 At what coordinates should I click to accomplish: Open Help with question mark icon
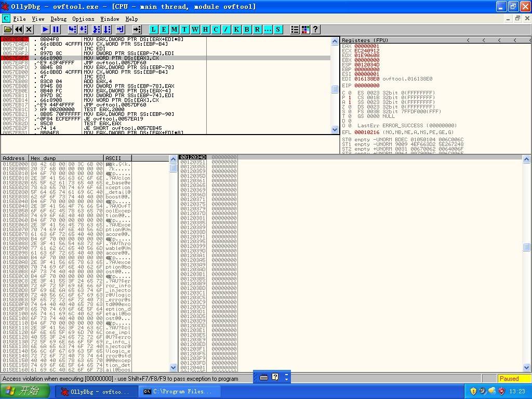pos(315,30)
